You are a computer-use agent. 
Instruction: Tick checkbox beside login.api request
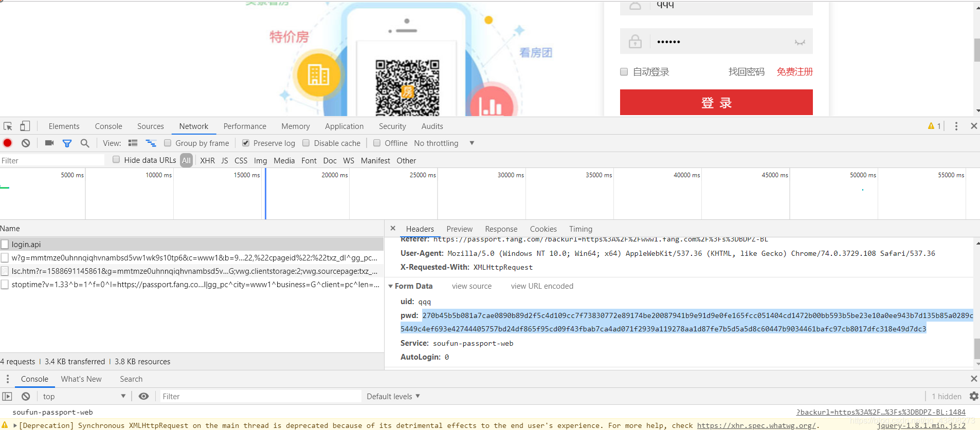coord(5,245)
